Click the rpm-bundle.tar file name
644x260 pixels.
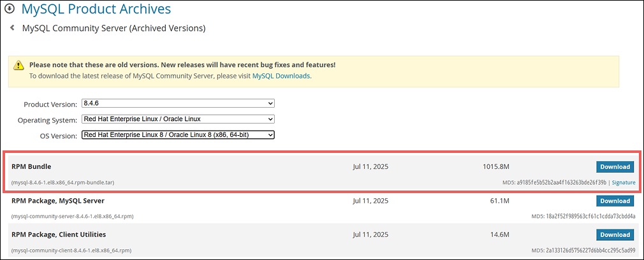[x=63, y=183]
